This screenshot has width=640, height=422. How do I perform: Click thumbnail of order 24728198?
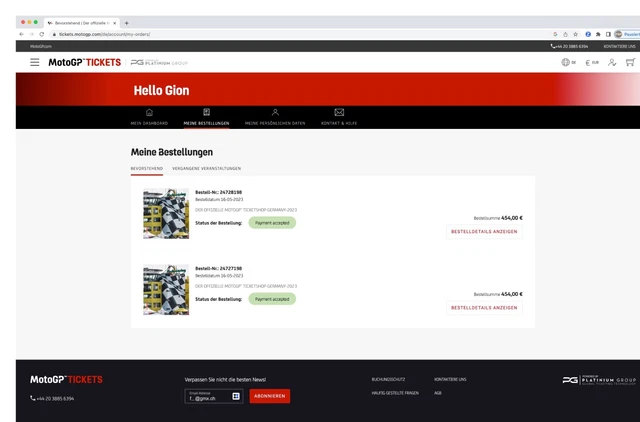[166, 213]
